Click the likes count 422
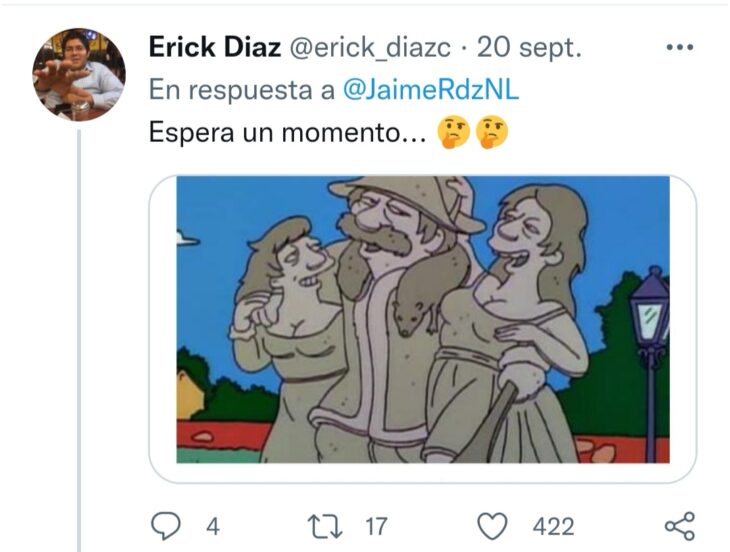Screen dimensions: 730x552 tap(554, 527)
